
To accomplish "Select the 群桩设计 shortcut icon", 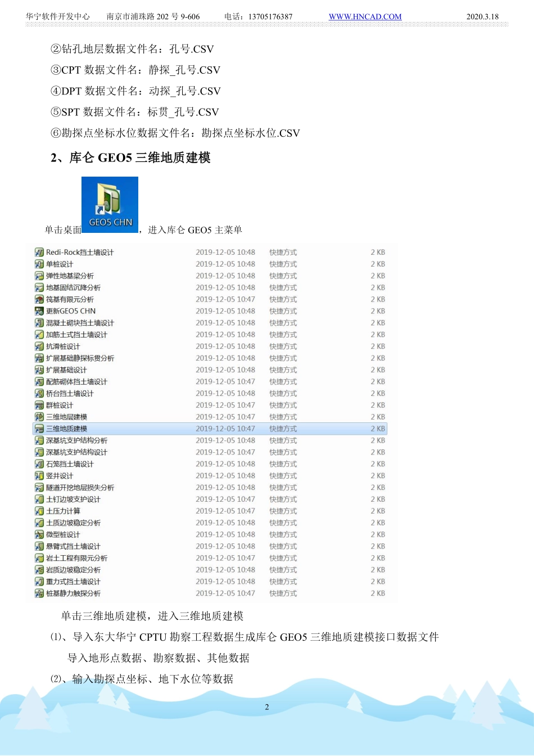I will (x=39, y=406).
